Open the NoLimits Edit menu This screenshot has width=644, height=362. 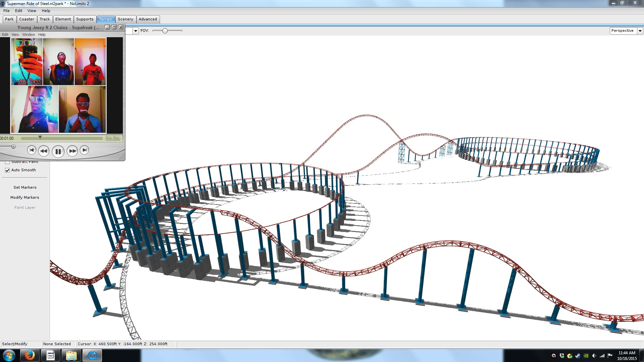click(x=18, y=11)
